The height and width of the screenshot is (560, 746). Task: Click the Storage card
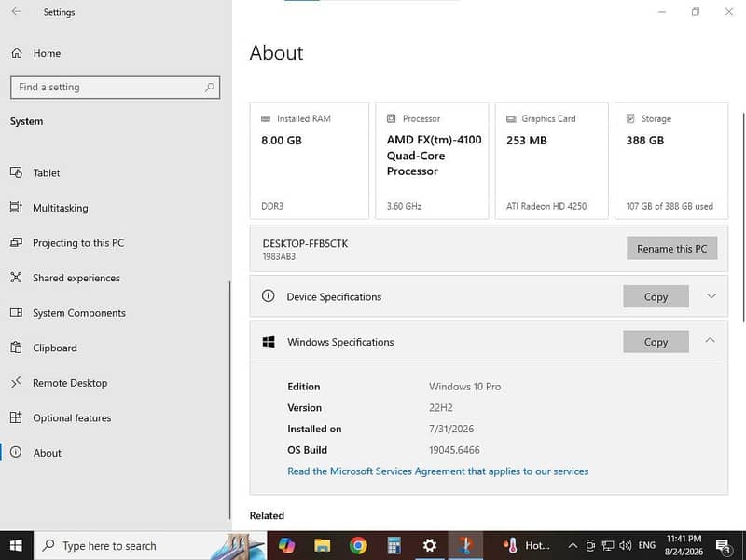[x=671, y=160]
